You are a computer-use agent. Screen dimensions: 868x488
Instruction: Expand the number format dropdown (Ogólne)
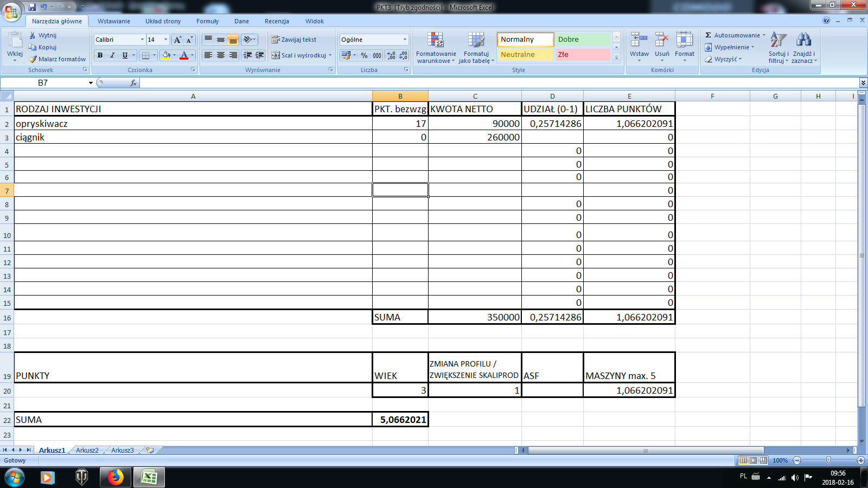pyautogui.click(x=405, y=40)
